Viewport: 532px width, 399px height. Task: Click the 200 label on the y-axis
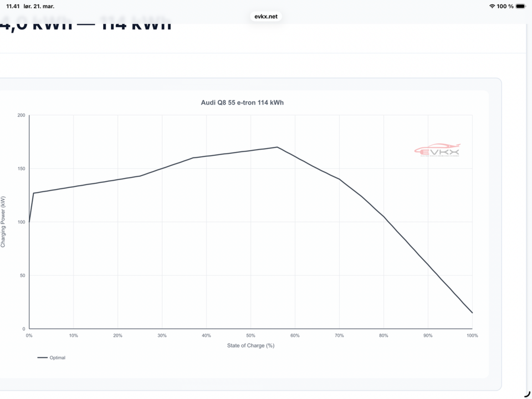coord(21,115)
